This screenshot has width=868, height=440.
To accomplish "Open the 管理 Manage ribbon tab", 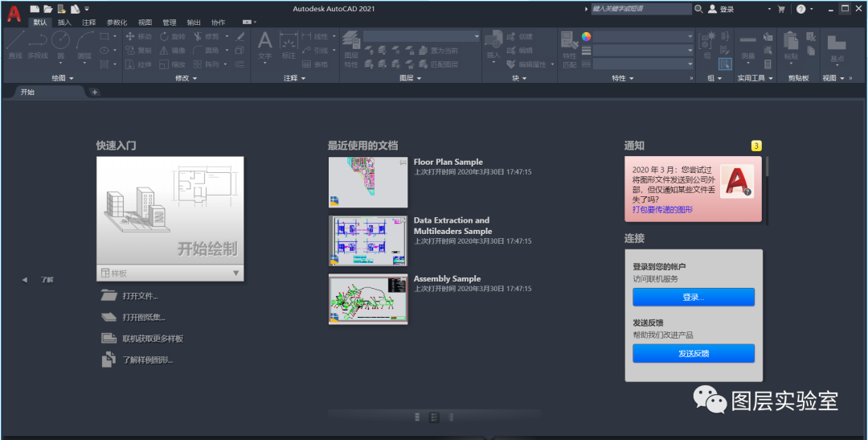I will pyautogui.click(x=170, y=23).
